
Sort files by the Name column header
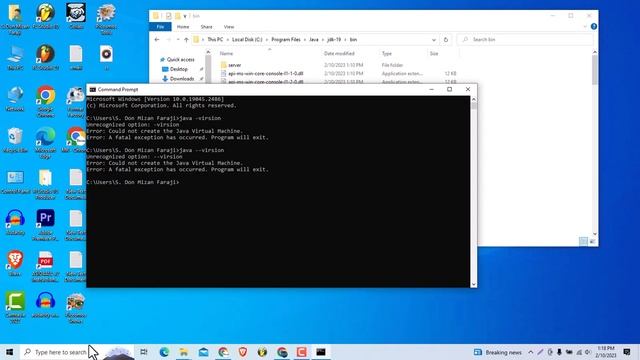click(227, 53)
